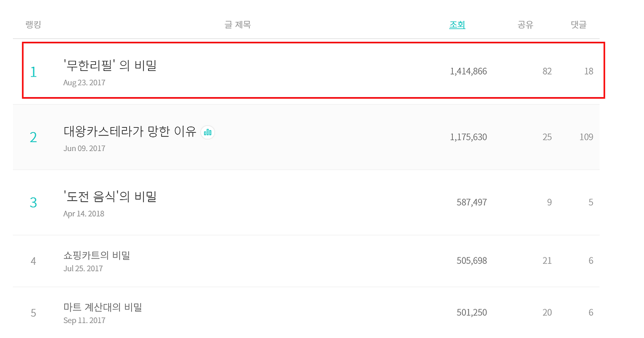Image resolution: width=644 pixels, height=338 pixels.
Task: Sort the ranking by 공유 column
Action: click(525, 25)
